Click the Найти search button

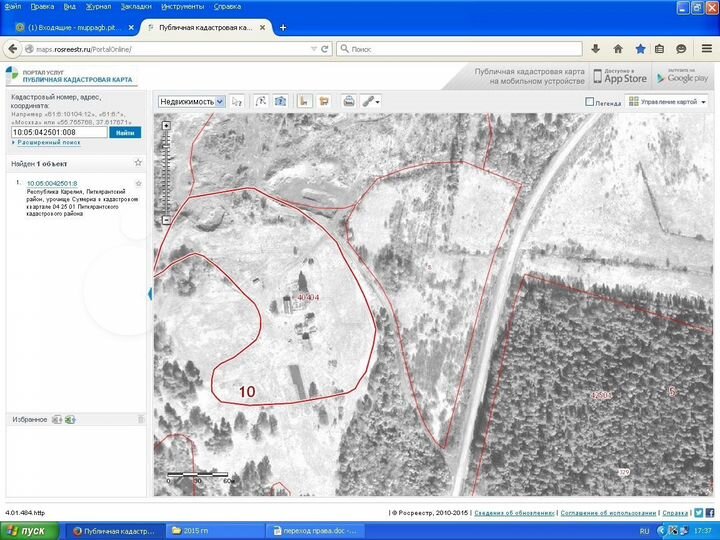pyautogui.click(x=125, y=132)
